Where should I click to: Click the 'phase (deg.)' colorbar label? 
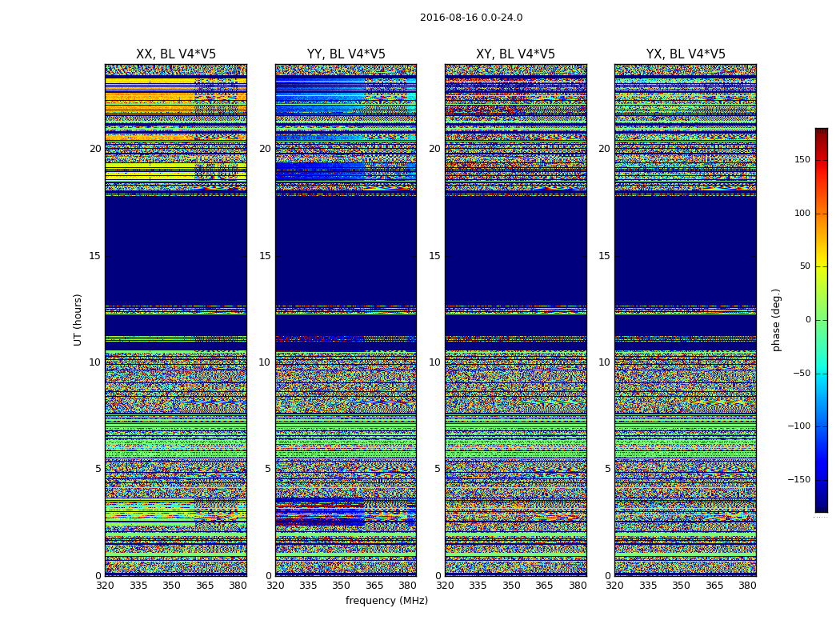[x=776, y=320]
